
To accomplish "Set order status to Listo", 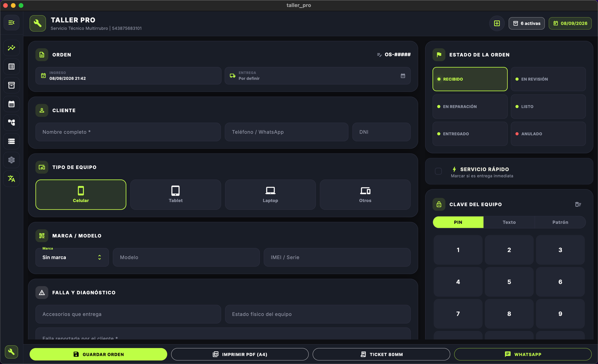I will pos(548,107).
